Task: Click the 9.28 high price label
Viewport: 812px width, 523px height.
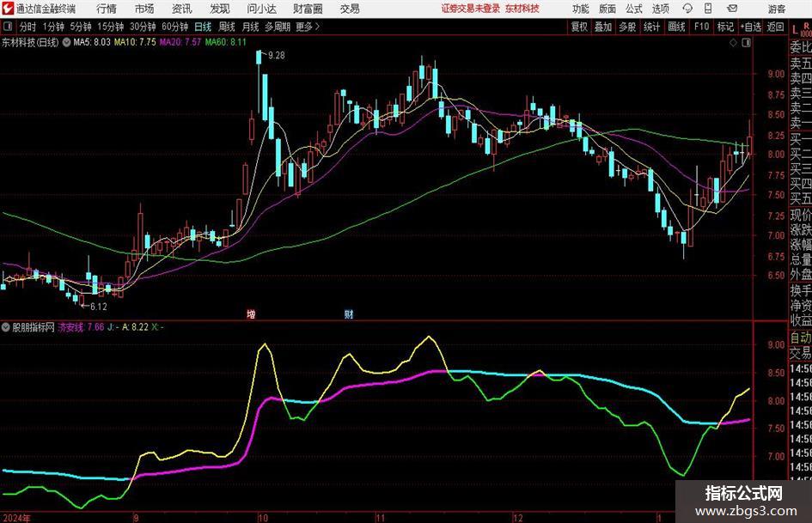Action: point(276,56)
